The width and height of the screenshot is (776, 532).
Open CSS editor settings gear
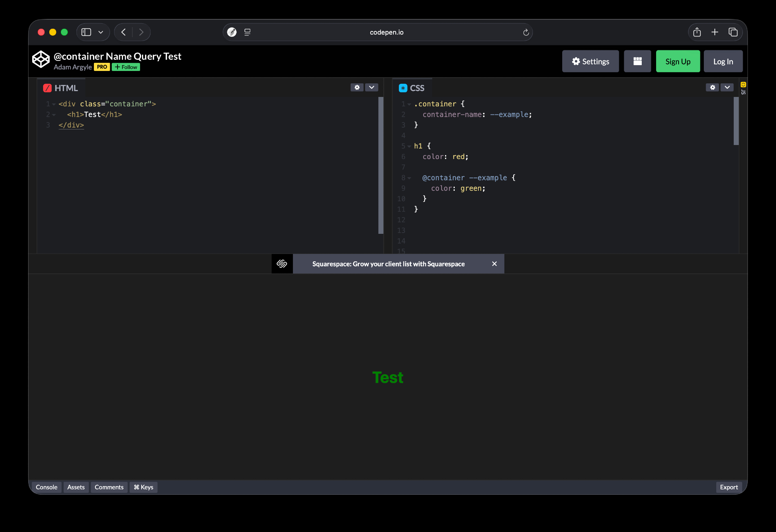(x=712, y=88)
